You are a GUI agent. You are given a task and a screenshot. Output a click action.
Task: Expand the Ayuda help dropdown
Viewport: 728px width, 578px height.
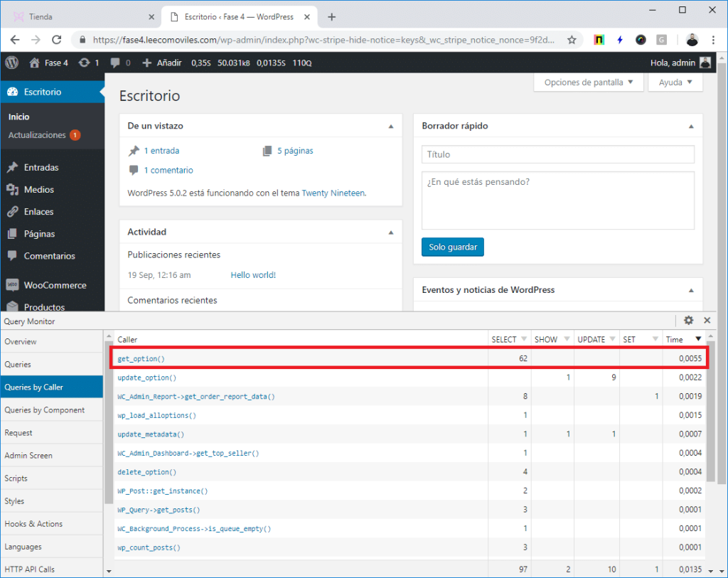[x=675, y=82]
